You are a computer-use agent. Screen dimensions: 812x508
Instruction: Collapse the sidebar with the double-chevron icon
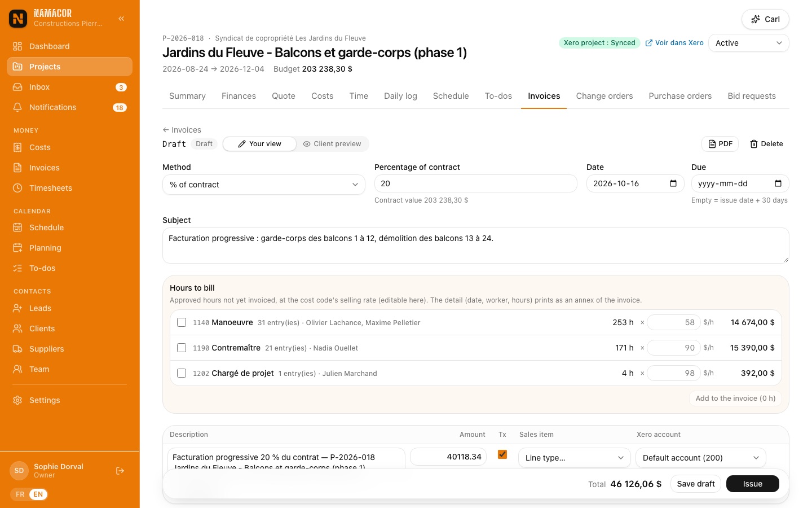pyautogui.click(x=121, y=19)
